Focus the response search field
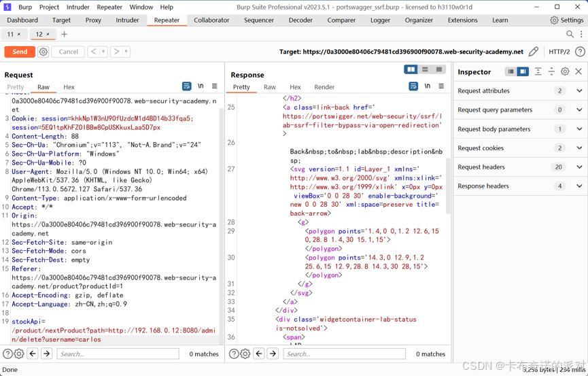 click(344, 354)
